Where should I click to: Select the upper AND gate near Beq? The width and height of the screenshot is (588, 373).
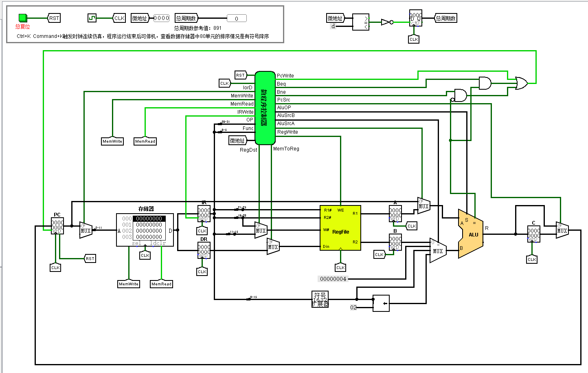(485, 83)
